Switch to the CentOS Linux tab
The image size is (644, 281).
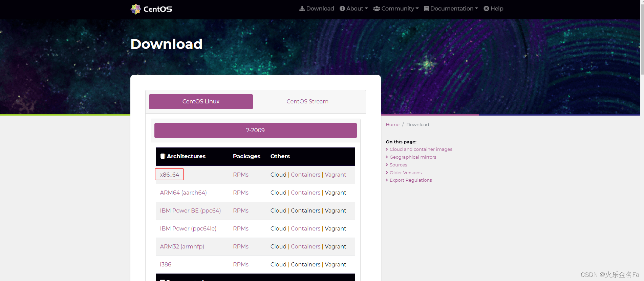tap(201, 102)
